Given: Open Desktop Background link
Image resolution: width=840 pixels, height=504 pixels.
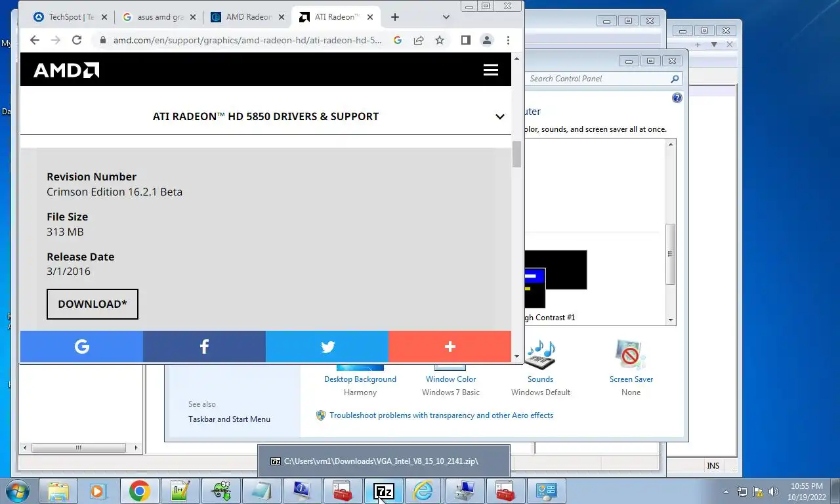Looking at the screenshot, I should coord(360,379).
